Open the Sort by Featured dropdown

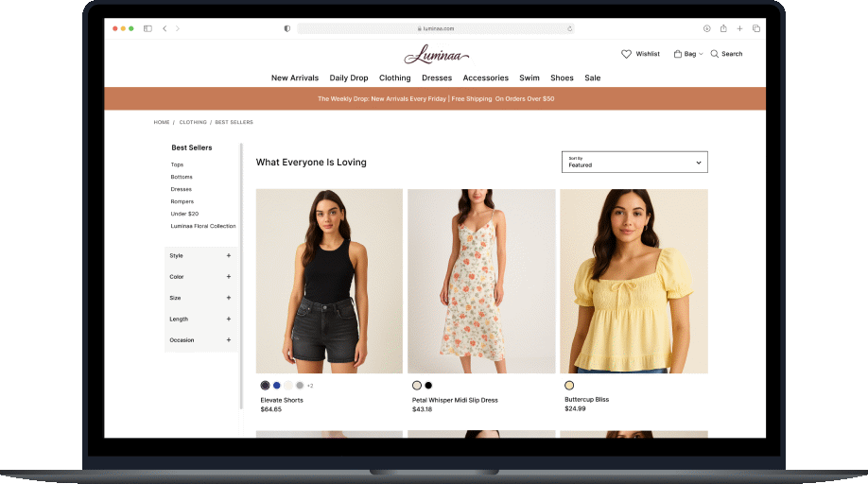(634, 162)
